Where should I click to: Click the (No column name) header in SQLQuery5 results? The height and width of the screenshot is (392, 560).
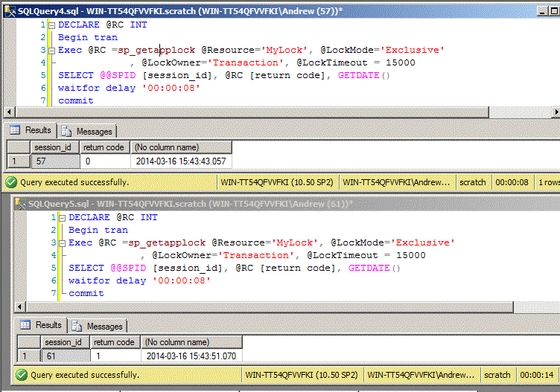tap(191, 342)
